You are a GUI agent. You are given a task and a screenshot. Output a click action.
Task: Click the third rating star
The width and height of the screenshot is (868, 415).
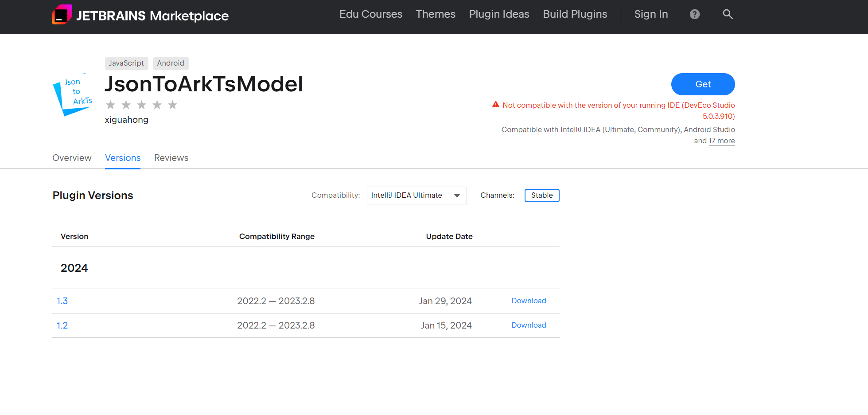coord(142,105)
